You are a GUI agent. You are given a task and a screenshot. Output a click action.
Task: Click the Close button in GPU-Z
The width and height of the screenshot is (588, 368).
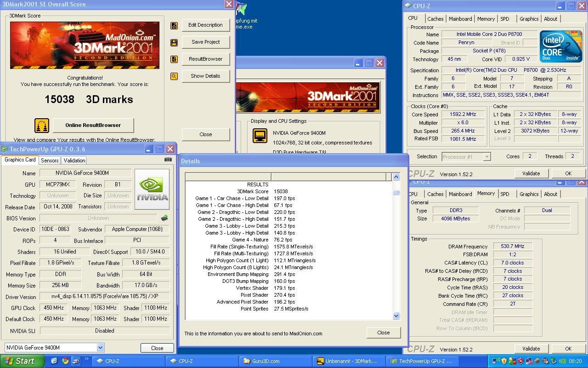[x=157, y=348]
